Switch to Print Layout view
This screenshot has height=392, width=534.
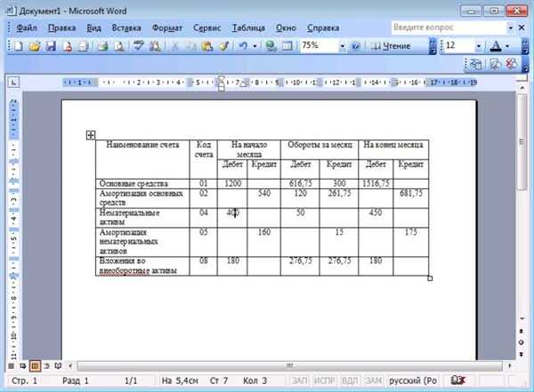(35, 366)
